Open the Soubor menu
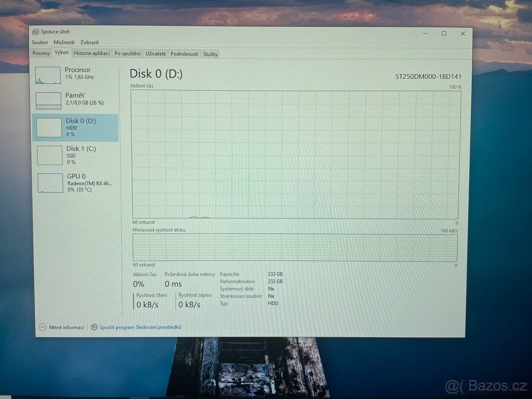Viewport: 532px width, 399px height. coord(40,43)
